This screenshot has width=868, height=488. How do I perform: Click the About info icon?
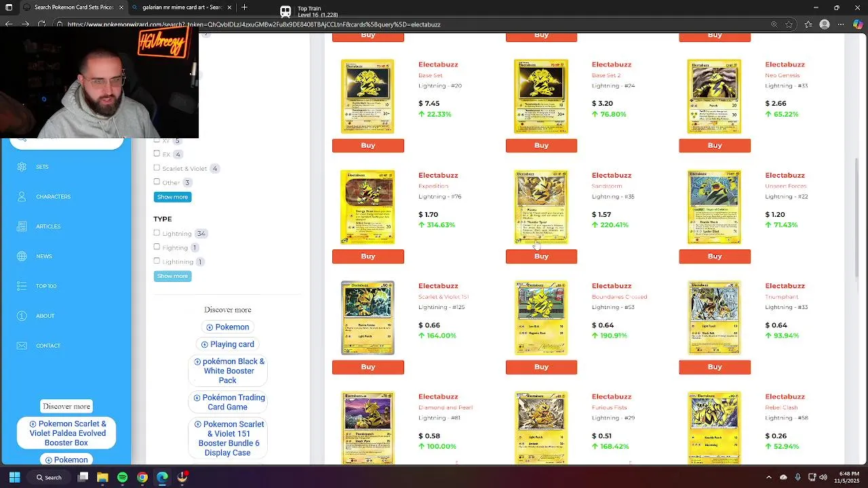(x=22, y=316)
